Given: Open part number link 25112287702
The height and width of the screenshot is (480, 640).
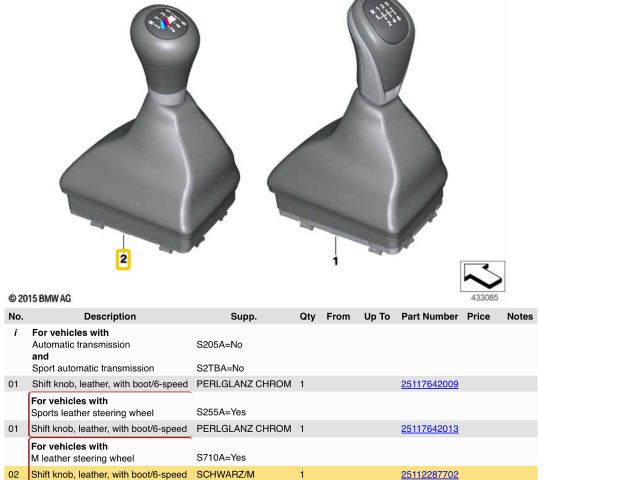Looking at the screenshot, I should point(429,474).
